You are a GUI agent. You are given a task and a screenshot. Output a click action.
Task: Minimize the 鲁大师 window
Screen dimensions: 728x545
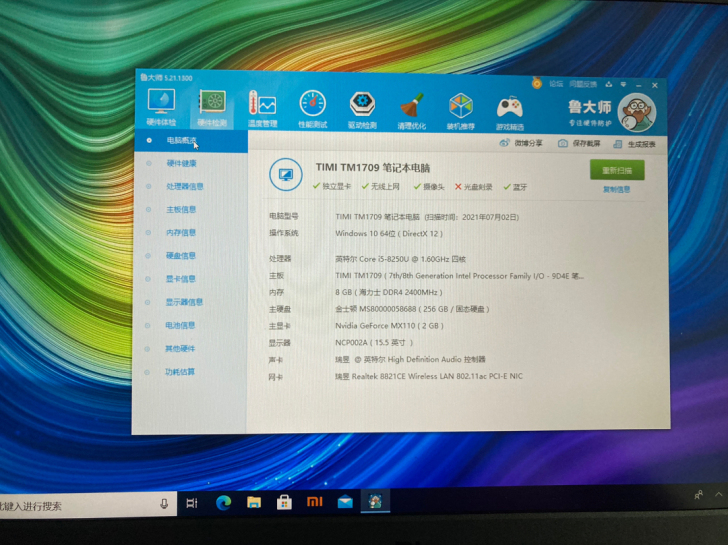639,85
